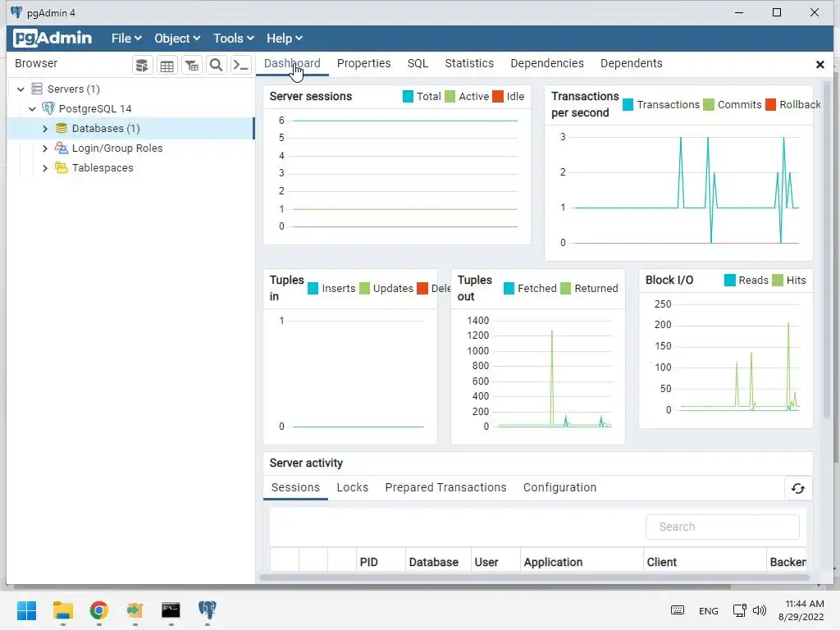The height and width of the screenshot is (630, 840).
Task: Click the Search field in Server activity
Action: tap(723, 527)
